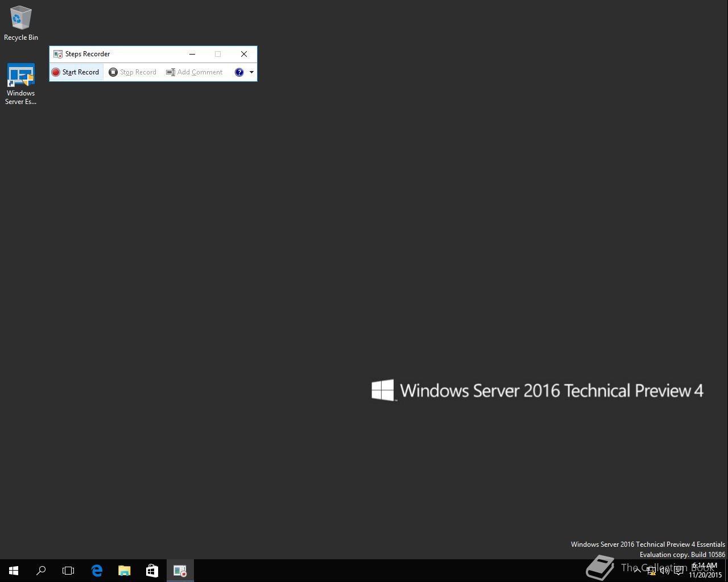Minimize the Steps Recorder window
728x582 pixels.
[x=192, y=54]
